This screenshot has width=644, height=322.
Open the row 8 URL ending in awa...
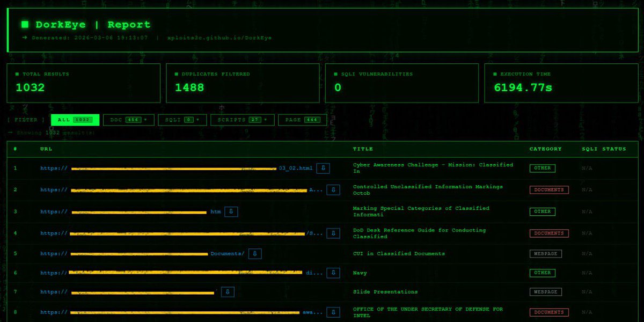click(182, 312)
